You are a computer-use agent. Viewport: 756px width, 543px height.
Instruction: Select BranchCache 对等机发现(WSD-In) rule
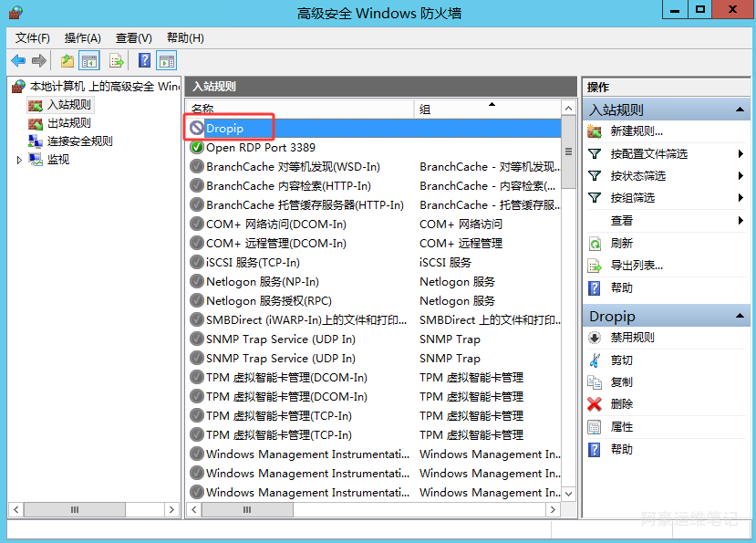374,166
